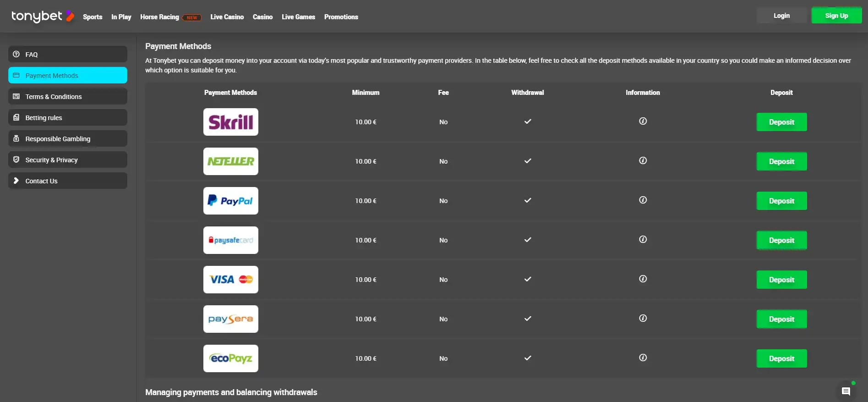Open the live chat bubble icon
The image size is (868, 402).
846,391
